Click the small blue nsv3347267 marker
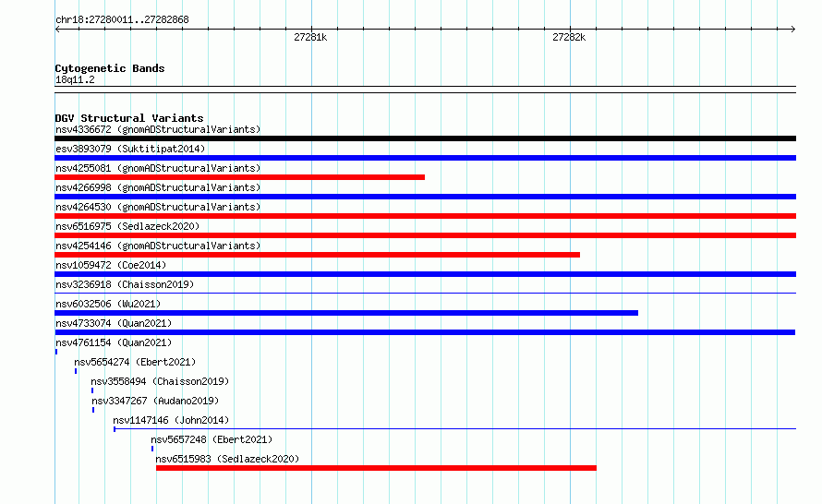The height and width of the screenshot is (504, 822). coord(93,410)
